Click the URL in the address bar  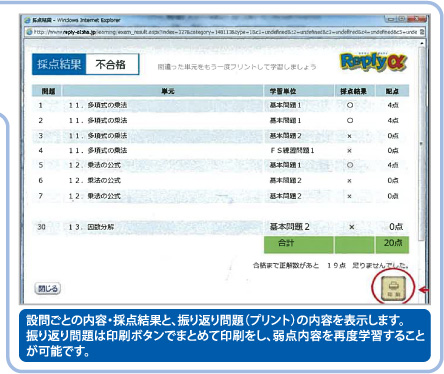[x=226, y=32]
